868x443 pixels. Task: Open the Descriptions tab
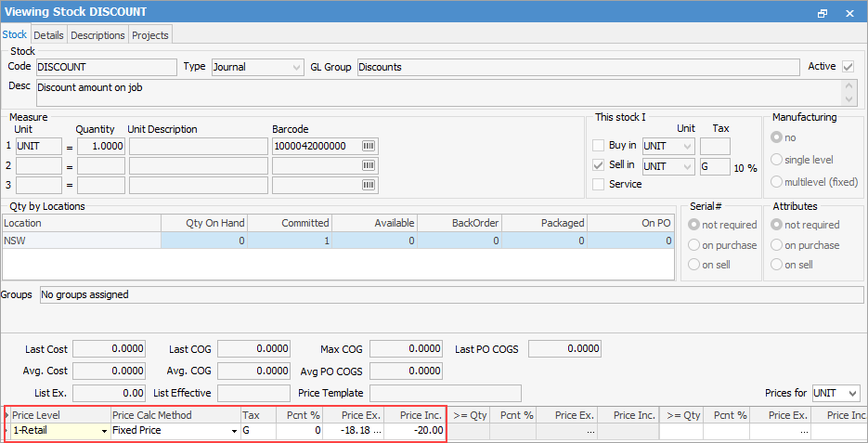pyautogui.click(x=97, y=35)
